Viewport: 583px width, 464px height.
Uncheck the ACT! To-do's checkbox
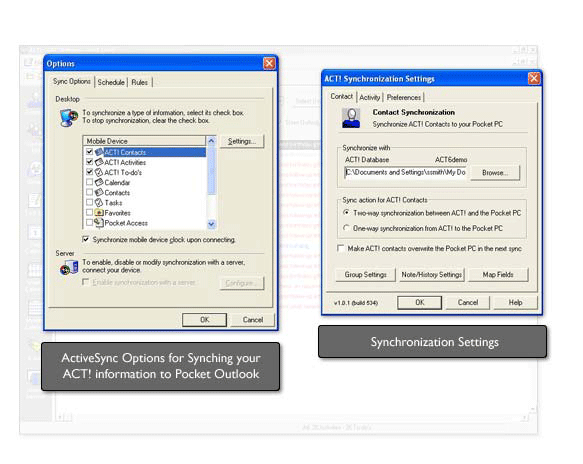89,172
